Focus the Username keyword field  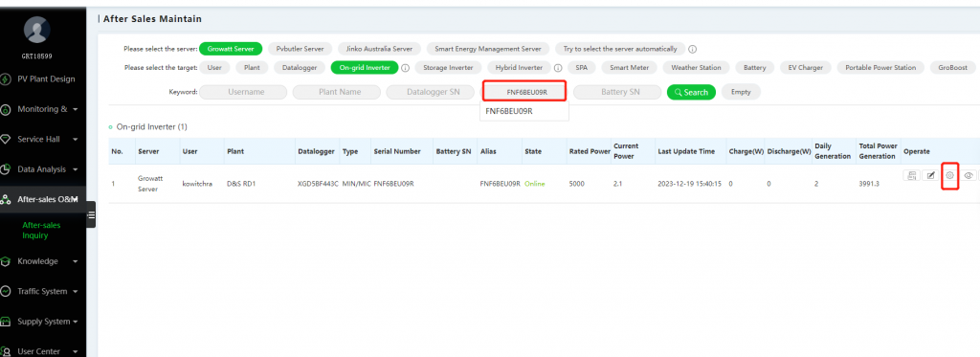(243, 92)
